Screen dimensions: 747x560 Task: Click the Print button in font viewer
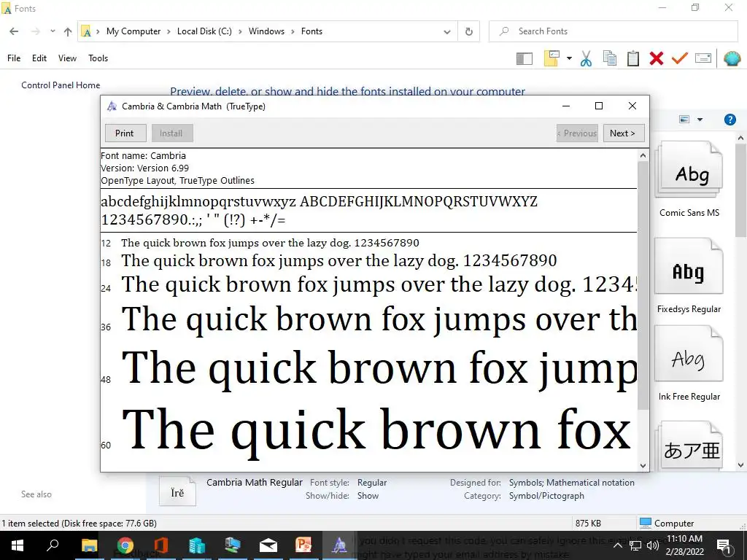pyautogui.click(x=125, y=133)
